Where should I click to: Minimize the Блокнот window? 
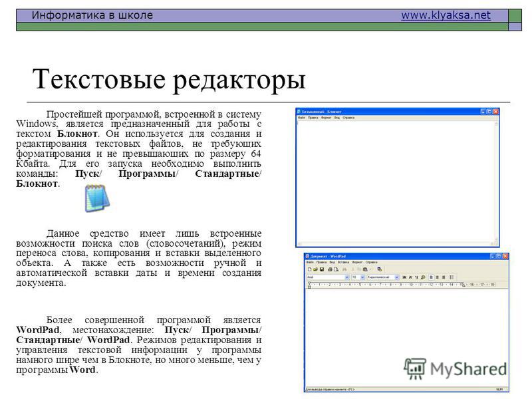click(483, 111)
